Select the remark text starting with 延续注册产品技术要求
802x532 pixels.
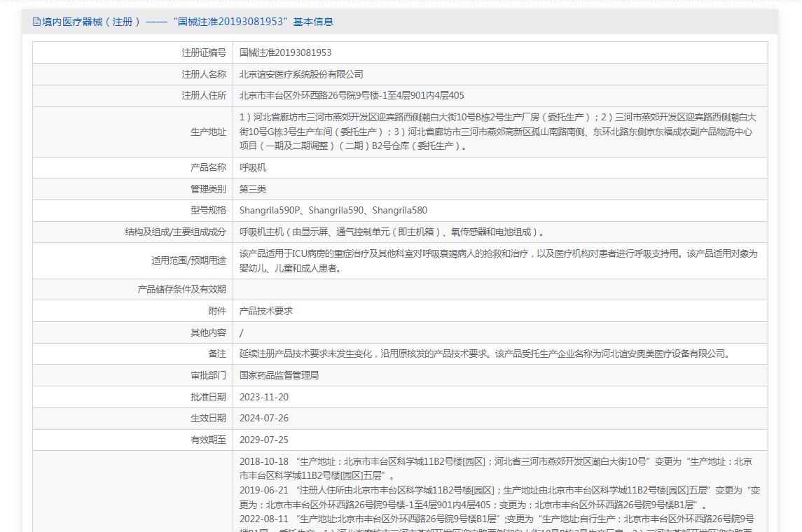coord(485,353)
